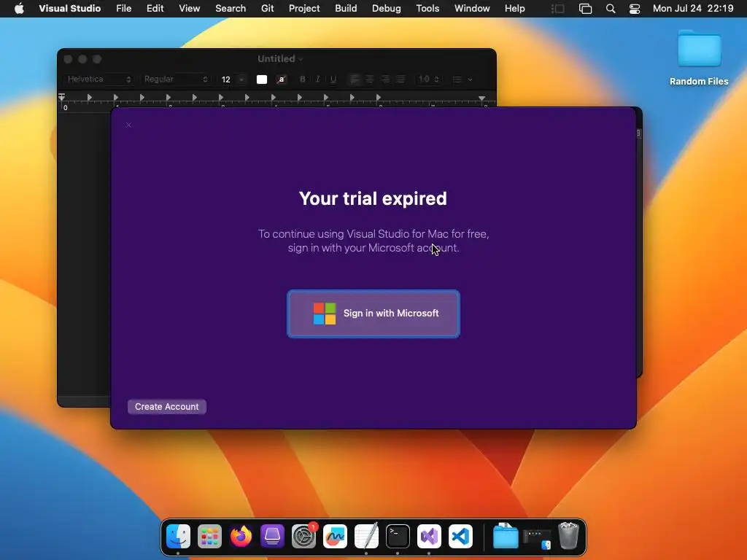Open System Settings from the Dock

(304, 536)
